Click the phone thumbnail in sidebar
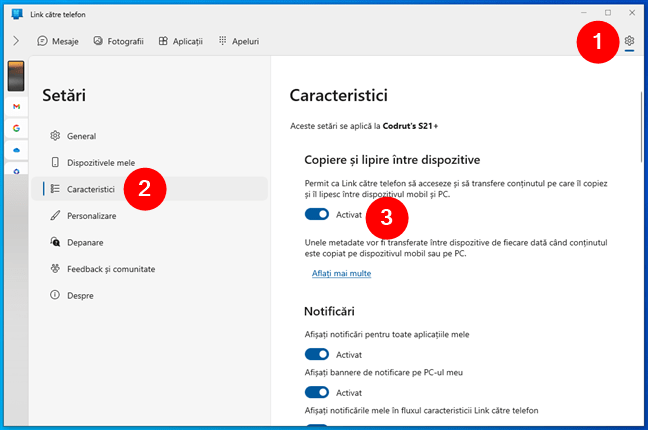 click(x=16, y=76)
